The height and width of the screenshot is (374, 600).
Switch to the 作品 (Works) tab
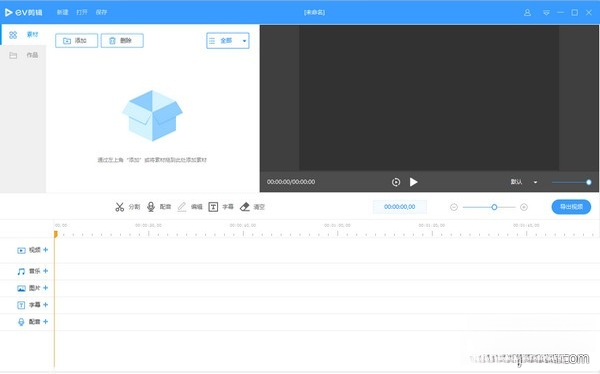tap(23, 55)
